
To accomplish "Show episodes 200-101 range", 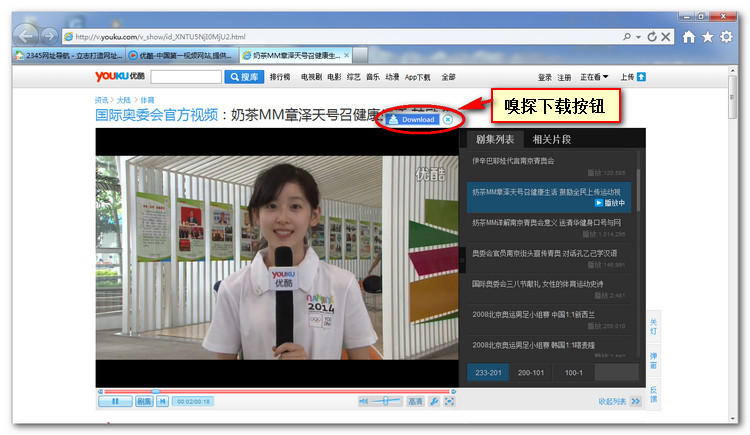I will 530,372.
